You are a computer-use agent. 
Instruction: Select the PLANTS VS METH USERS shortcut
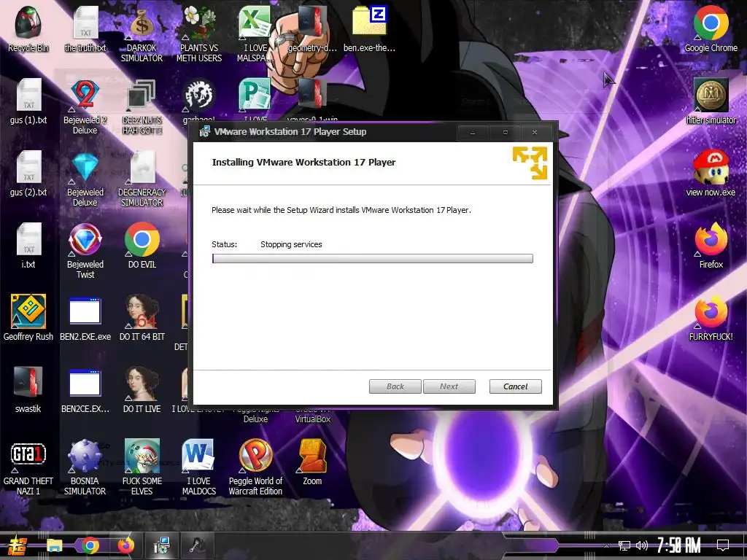point(199,34)
